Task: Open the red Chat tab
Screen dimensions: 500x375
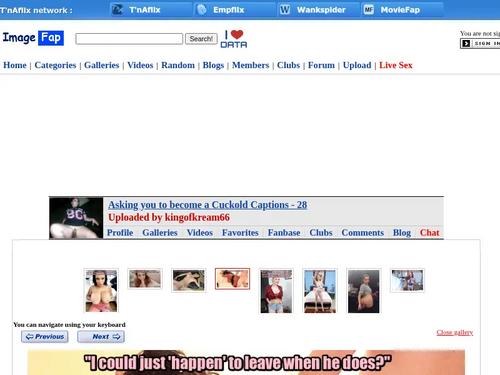Action: [430, 233]
